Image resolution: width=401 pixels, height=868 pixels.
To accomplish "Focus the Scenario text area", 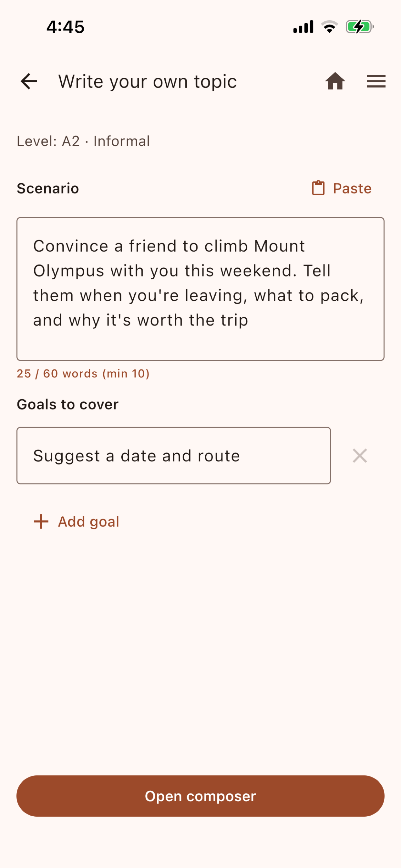I will [200, 289].
